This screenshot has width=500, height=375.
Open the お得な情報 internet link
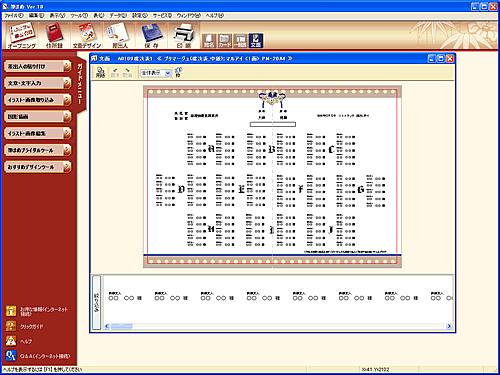tap(44, 311)
